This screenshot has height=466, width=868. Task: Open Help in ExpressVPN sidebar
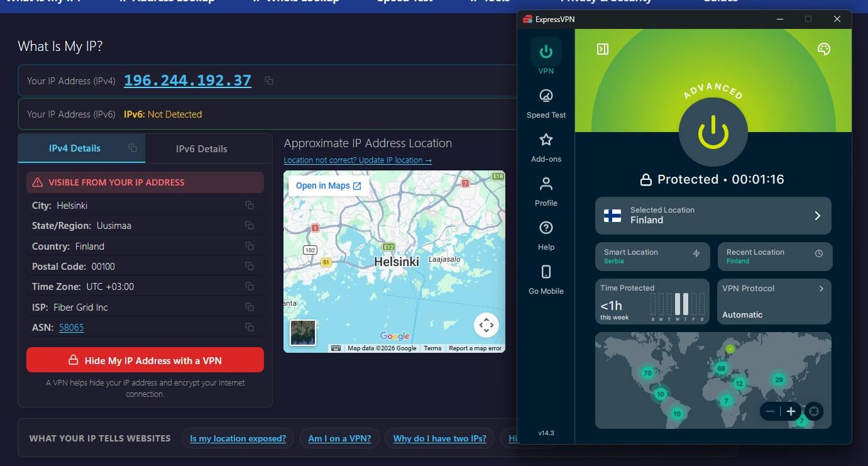546,236
